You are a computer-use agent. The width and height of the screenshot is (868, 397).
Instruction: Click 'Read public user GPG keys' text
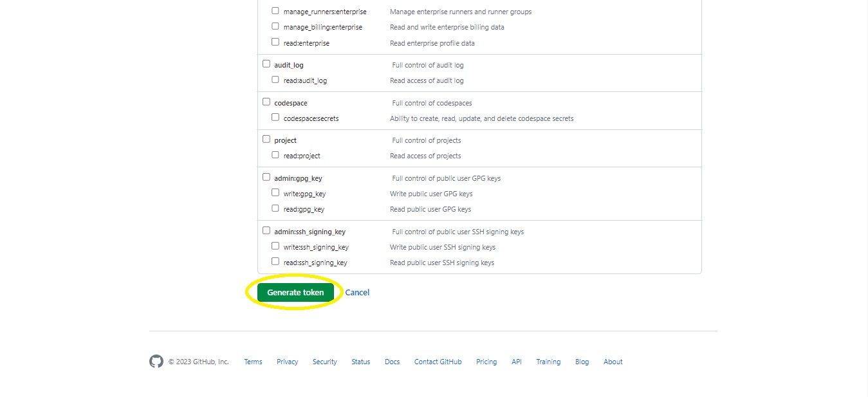(x=430, y=209)
